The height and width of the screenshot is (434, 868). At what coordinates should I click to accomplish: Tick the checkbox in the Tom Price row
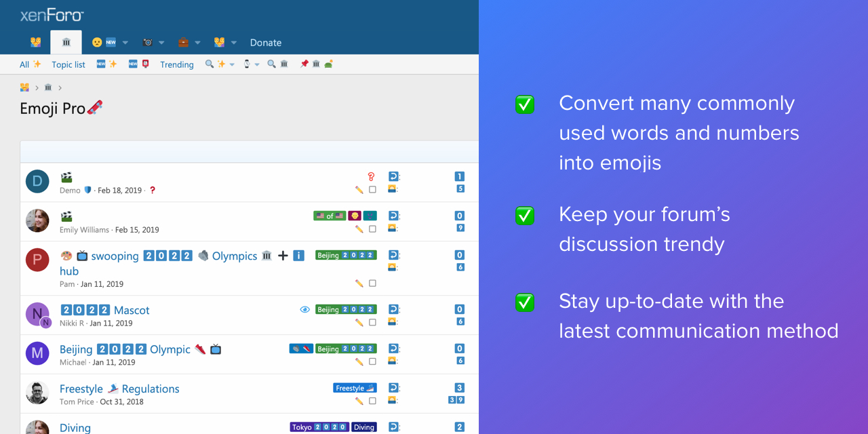(x=372, y=401)
